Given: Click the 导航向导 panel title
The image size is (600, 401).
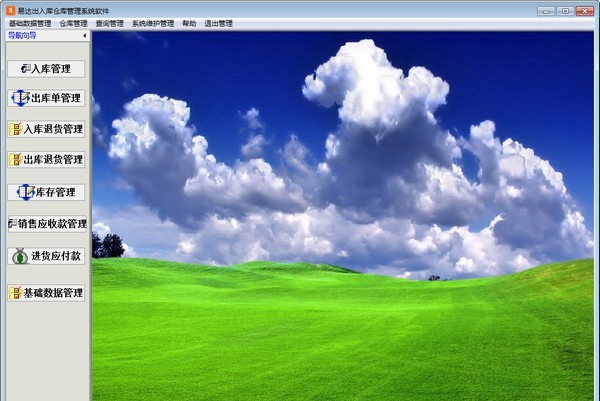Looking at the screenshot, I should pyautogui.click(x=22, y=36).
